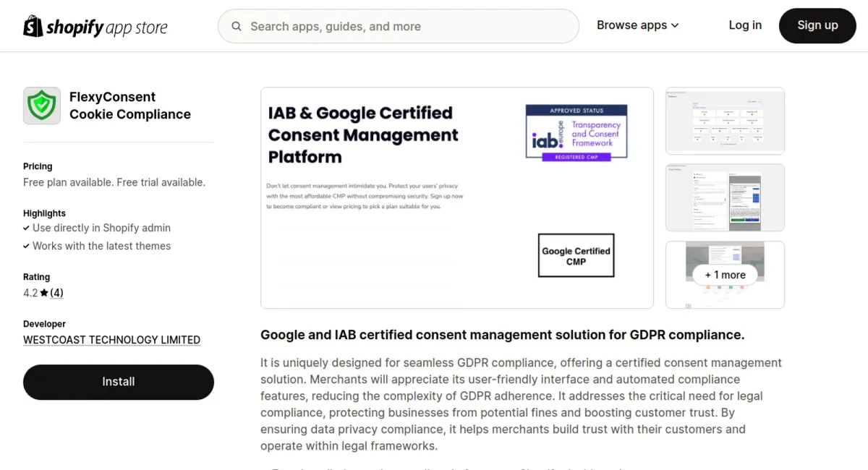Show more screenshots via + 1 more
Image resolution: width=868 pixels, height=470 pixels.
724,275
